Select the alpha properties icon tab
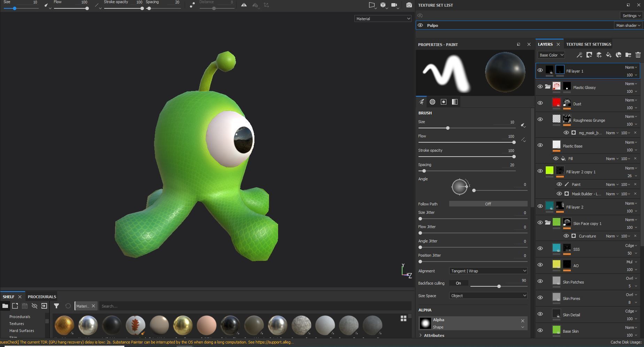This screenshot has width=644, height=347. [432, 102]
